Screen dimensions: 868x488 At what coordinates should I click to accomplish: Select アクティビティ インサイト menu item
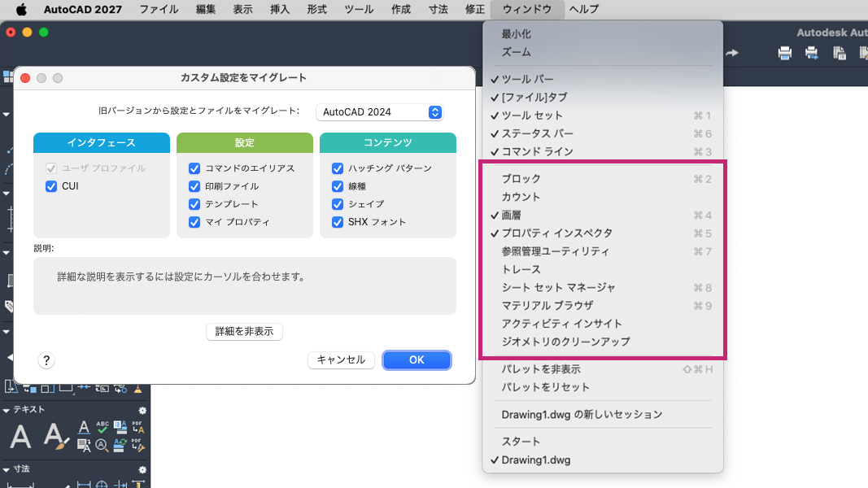[602, 325]
